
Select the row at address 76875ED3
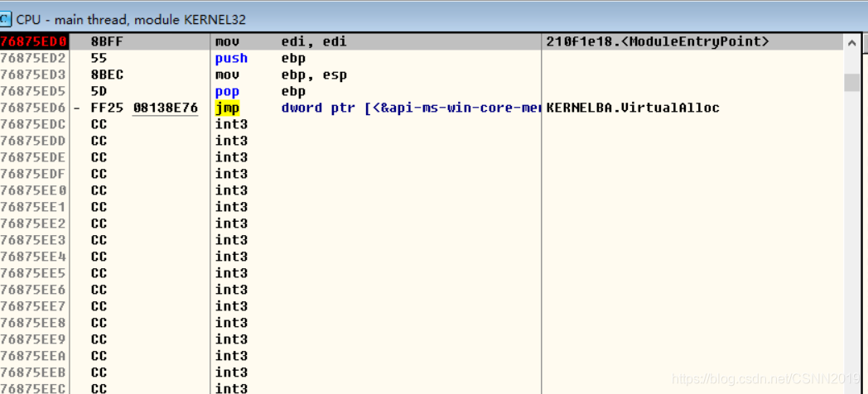422,74
